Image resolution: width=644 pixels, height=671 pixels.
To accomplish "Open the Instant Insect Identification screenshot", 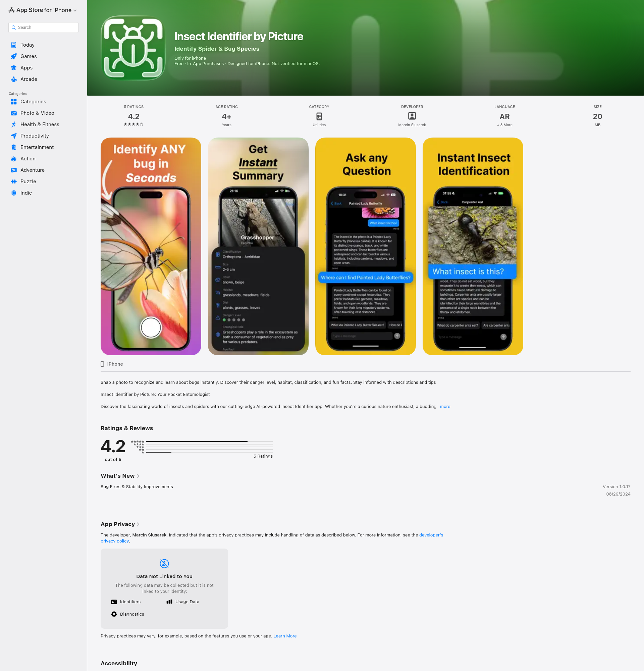I will coord(473,246).
